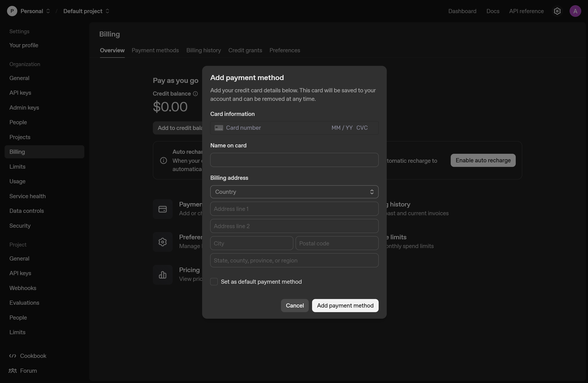
Task: Open the Credit grants tab
Action: 245,50
